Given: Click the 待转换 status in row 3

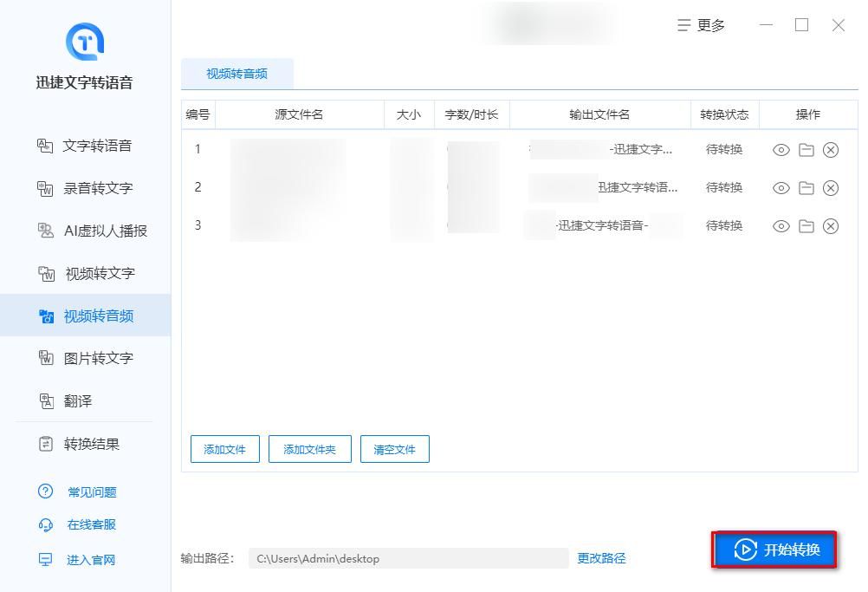Looking at the screenshot, I should (x=724, y=226).
